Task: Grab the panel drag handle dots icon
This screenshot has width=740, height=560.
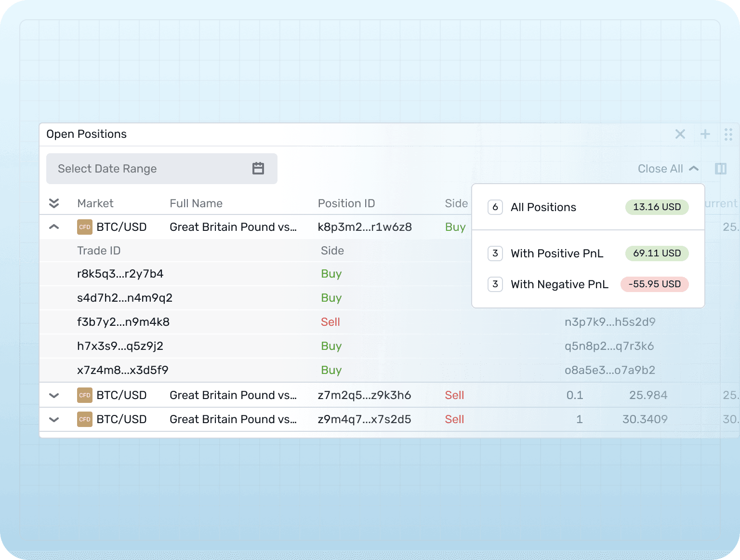Action: tap(728, 134)
